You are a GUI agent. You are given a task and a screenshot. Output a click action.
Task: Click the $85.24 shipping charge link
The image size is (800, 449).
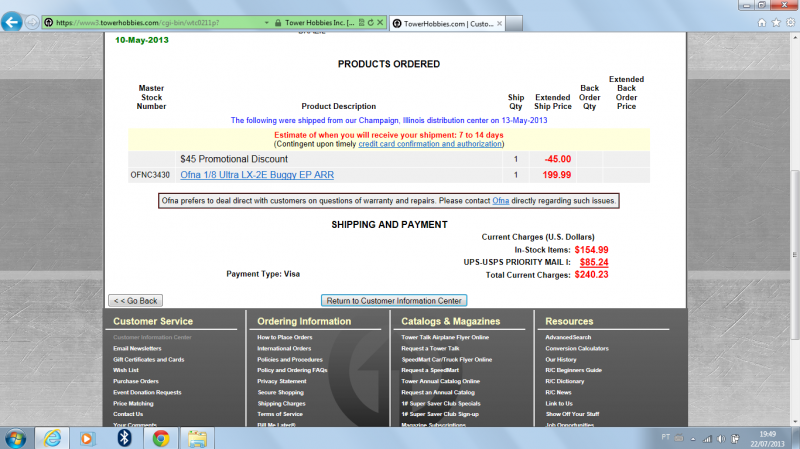(594, 262)
